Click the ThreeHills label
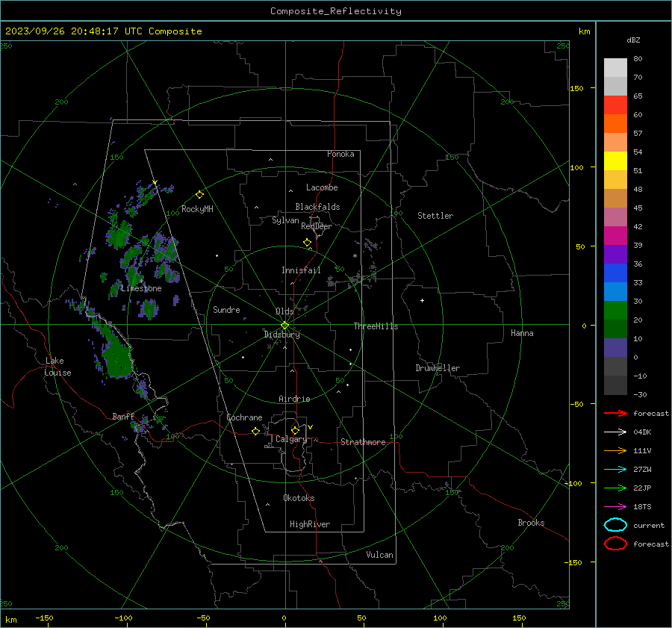The width and height of the screenshot is (672, 628). (x=376, y=326)
